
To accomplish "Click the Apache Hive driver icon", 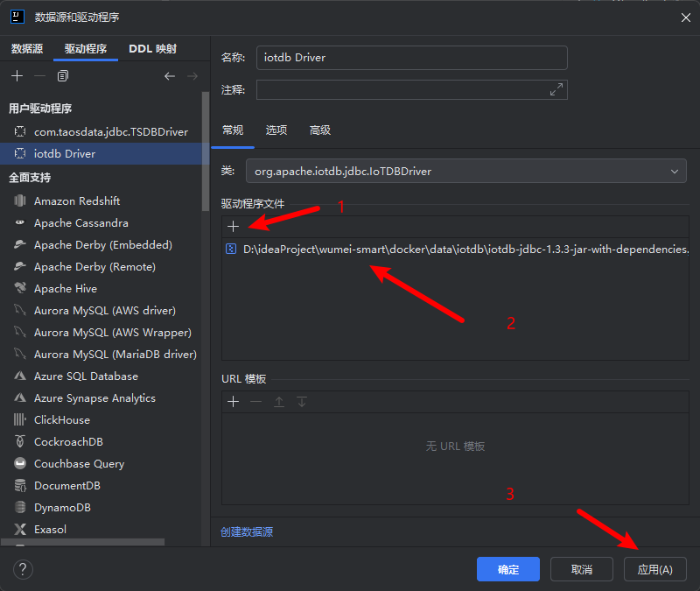I will (20, 288).
